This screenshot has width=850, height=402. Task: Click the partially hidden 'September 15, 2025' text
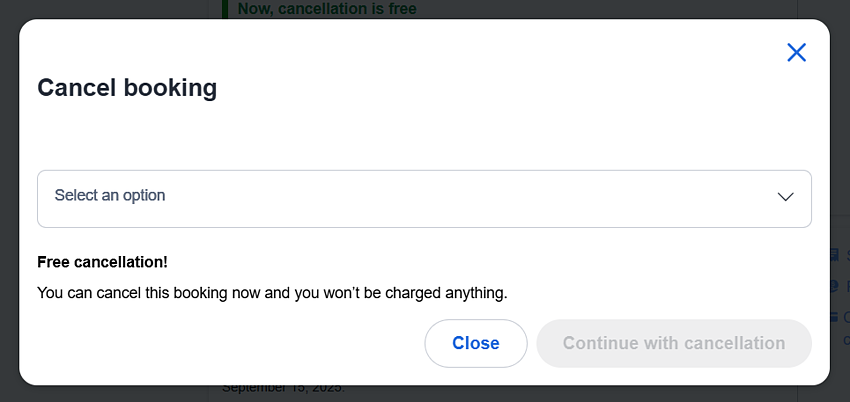(x=283, y=388)
